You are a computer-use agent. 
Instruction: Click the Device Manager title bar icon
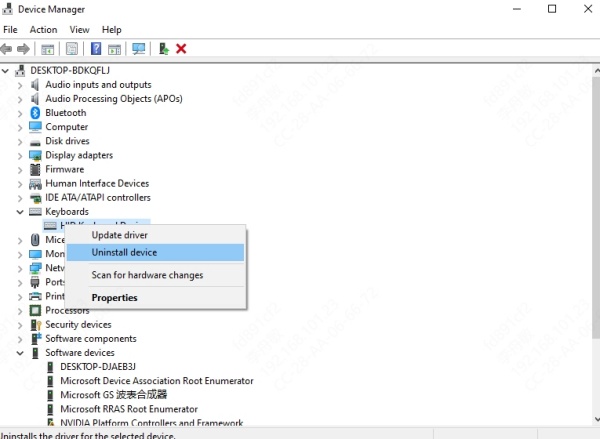7,9
